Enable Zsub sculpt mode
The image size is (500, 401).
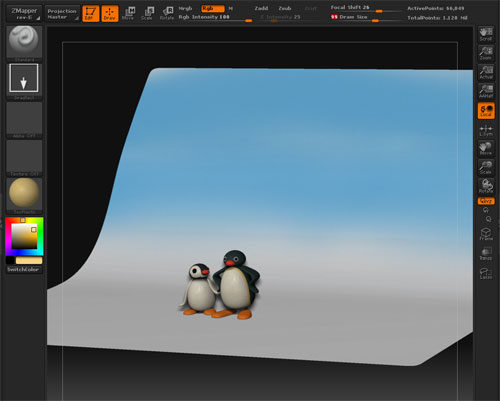pos(285,8)
